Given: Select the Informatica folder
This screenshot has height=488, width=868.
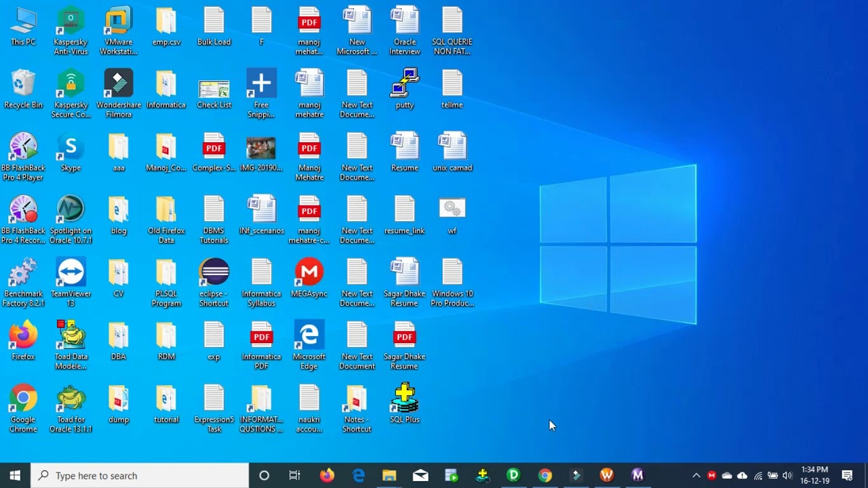Looking at the screenshot, I should coord(166,89).
